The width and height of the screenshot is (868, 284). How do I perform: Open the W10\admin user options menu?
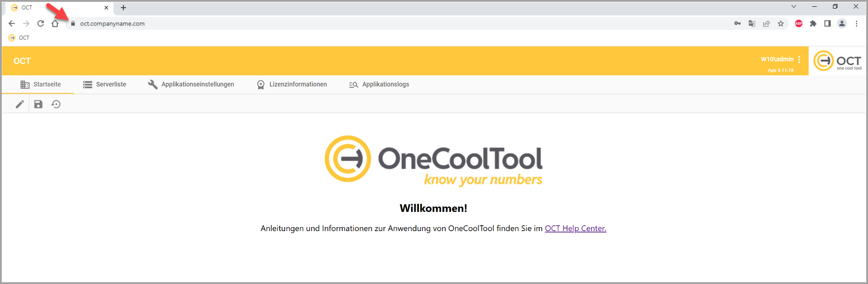[x=799, y=60]
